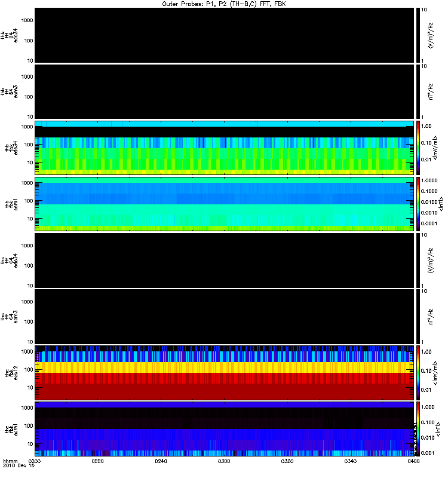The width and height of the screenshot is (448, 478).
Task: Select the 0220 time axis label
Action: click(x=97, y=461)
